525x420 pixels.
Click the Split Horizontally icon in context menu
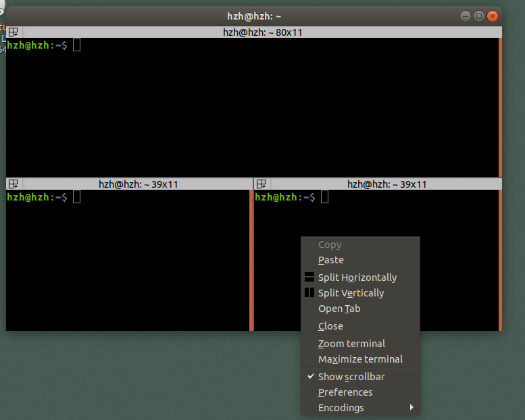pos(309,277)
